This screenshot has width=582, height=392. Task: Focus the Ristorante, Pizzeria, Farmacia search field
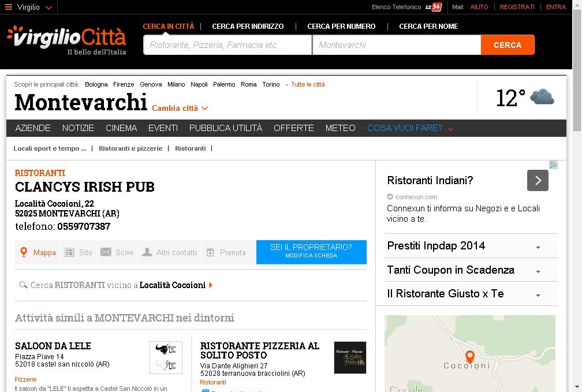click(x=227, y=45)
